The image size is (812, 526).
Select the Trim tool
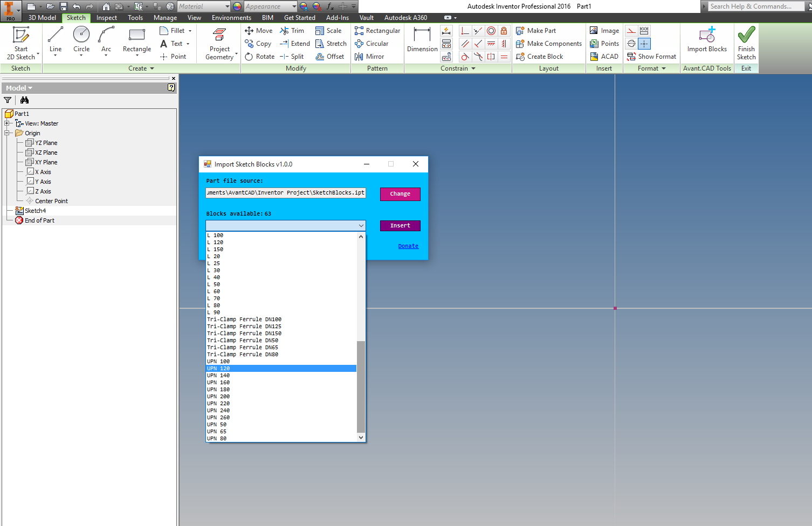point(292,31)
